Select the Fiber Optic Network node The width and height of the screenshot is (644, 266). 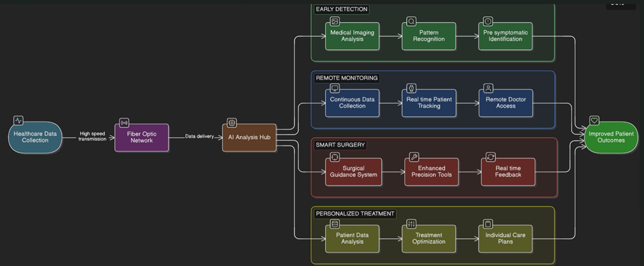coord(142,138)
